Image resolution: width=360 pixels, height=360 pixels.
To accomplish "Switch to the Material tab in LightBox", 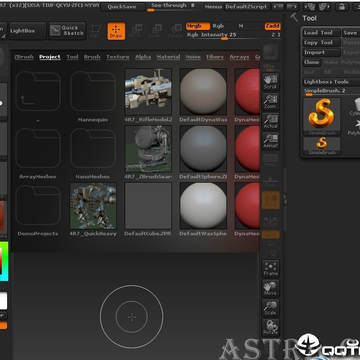I will 168,57.
